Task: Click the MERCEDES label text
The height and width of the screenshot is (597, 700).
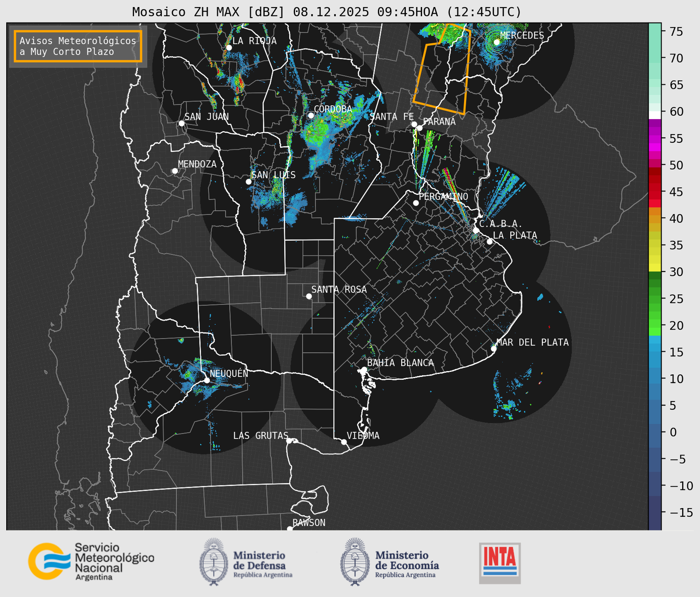Action: pos(522,36)
